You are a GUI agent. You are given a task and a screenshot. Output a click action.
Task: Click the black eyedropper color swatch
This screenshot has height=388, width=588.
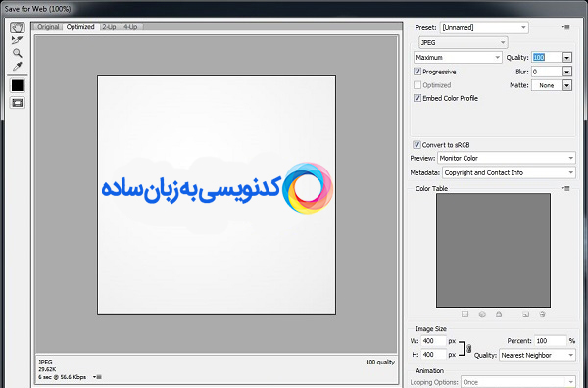pyautogui.click(x=18, y=85)
